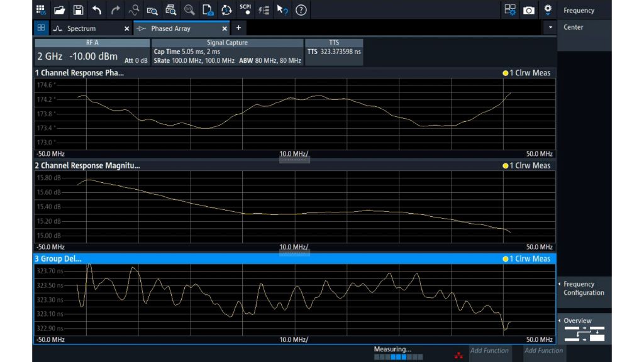Select the Phased Array tab
644x362 pixels.
pyautogui.click(x=170, y=28)
